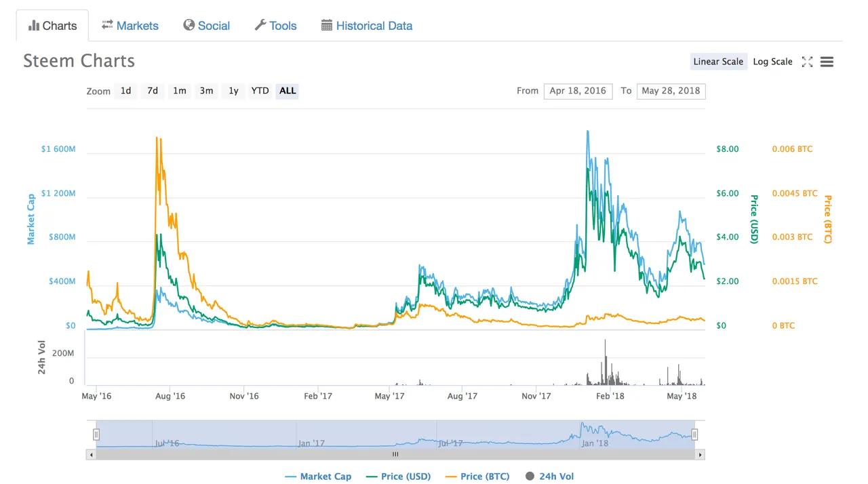Click the navigator scrollbar left arrow
The width and height of the screenshot is (868, 484).
pos(91,455)
